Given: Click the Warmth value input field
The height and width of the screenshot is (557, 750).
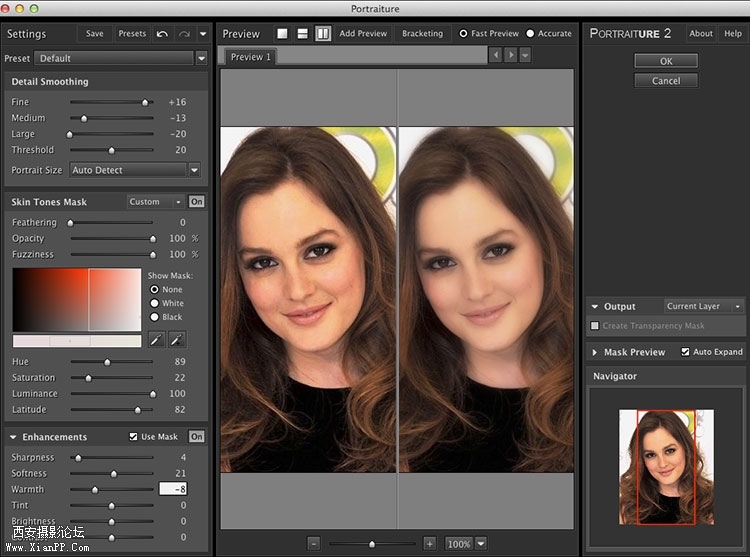Looking at the screenshot, I should pyautogui.click(x=173, y=489).
